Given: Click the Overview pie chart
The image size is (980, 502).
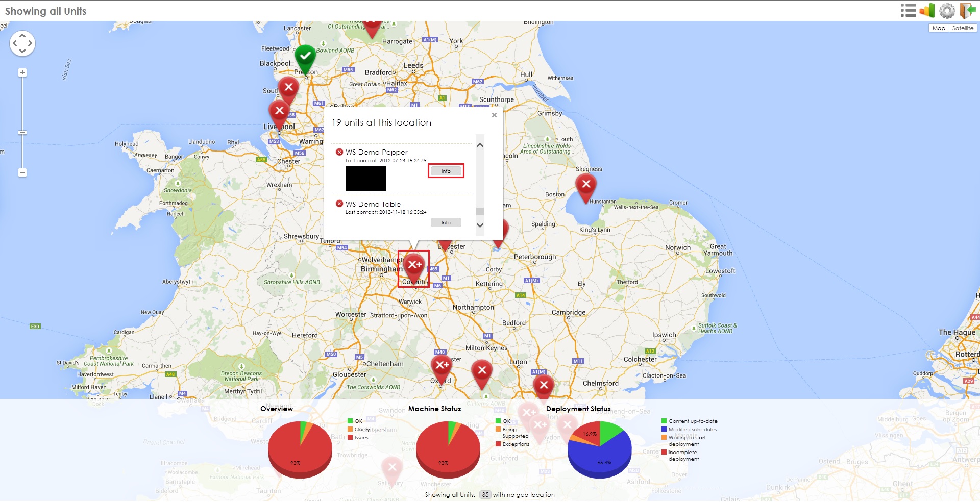Looking at the screenshot, I should click(x=300, y=449).
